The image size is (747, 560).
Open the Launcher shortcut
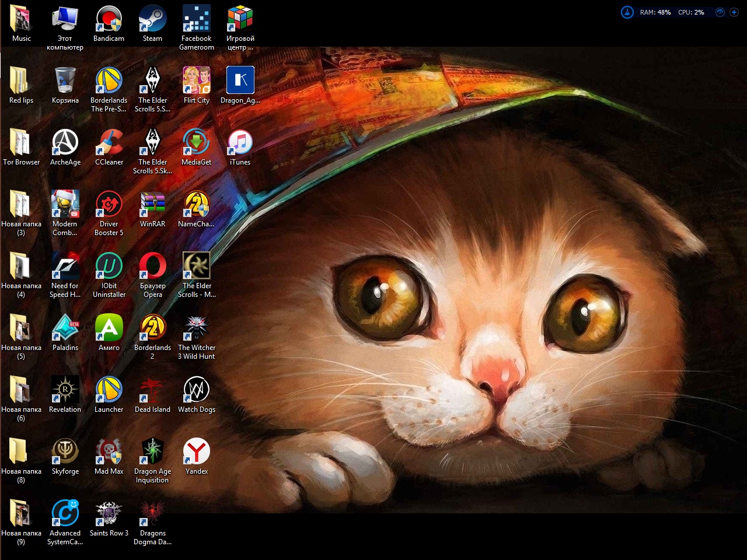[x=109, y=395]
